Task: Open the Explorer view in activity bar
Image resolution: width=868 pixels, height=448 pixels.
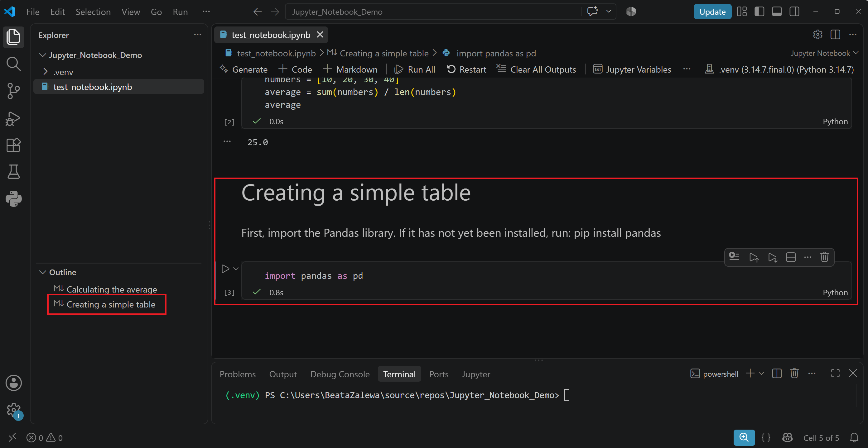Action: pyautogui.click(x=13, y=36)
